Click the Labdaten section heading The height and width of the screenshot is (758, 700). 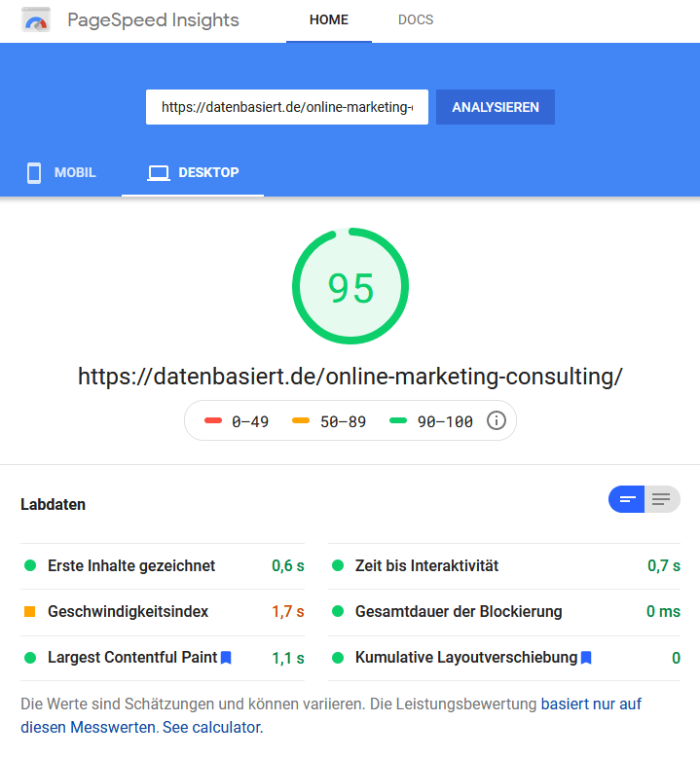(54, 504)
